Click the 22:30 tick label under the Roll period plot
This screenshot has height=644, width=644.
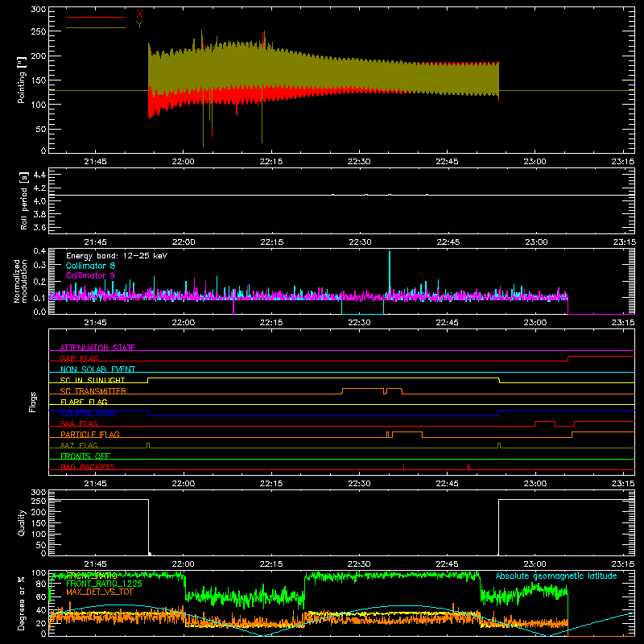360,242
